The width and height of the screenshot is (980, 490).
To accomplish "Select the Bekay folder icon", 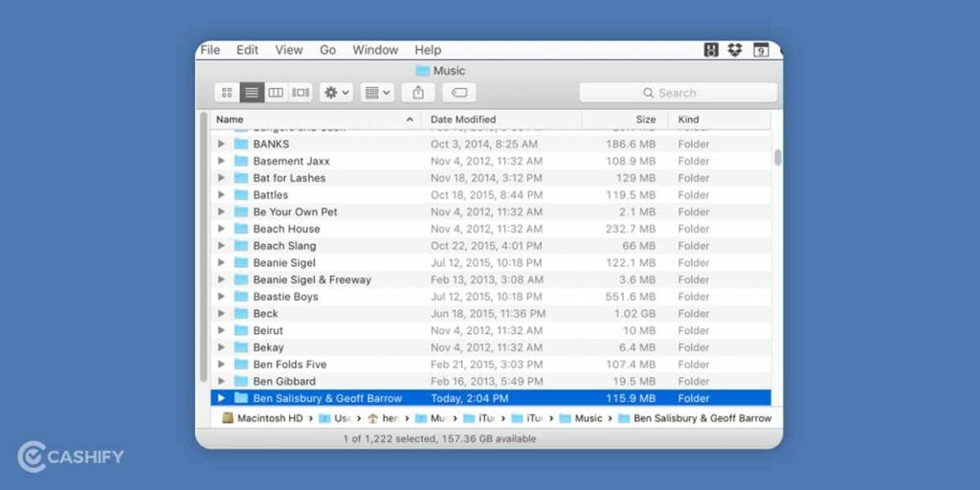I will coord(241,346).
